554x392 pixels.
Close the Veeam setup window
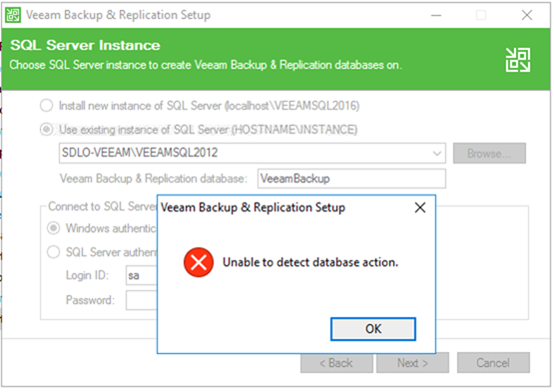tap(527, 15)
